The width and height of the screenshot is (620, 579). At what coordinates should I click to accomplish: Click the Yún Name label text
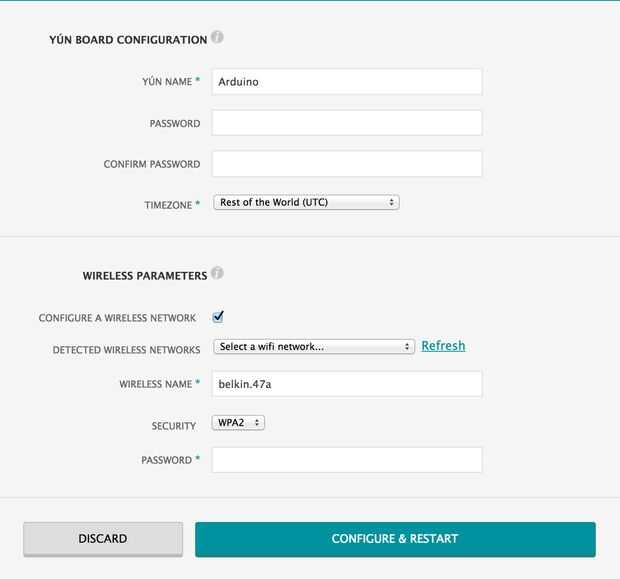(166, 82)
